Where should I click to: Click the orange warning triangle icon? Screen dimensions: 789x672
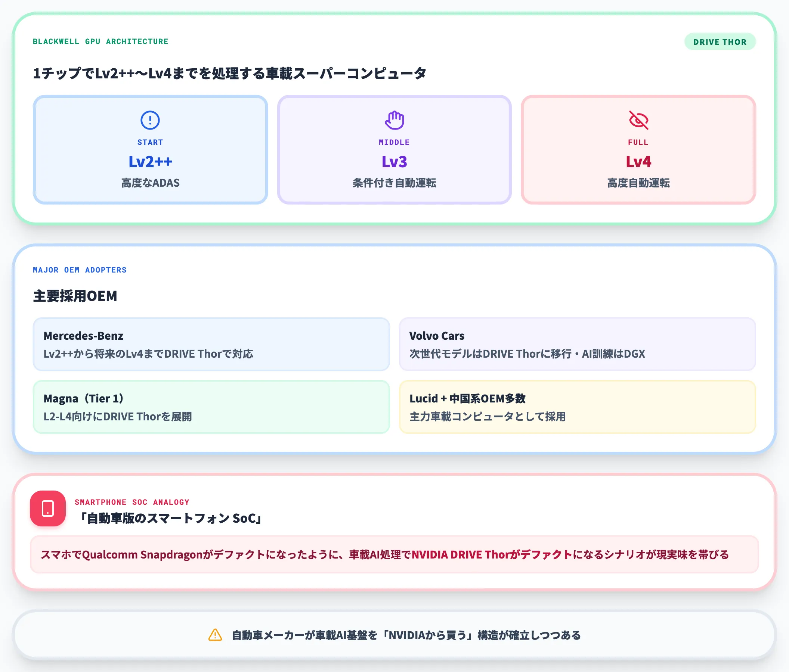pos(215,635)
